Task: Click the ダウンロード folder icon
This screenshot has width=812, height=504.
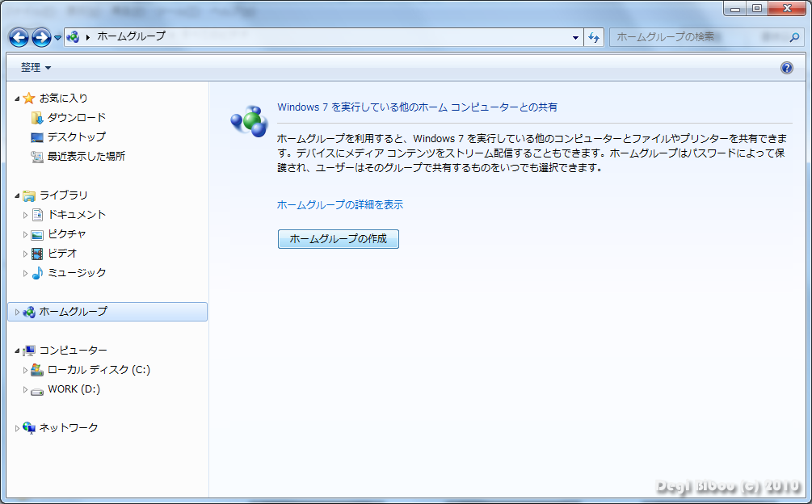Action: 37,118
